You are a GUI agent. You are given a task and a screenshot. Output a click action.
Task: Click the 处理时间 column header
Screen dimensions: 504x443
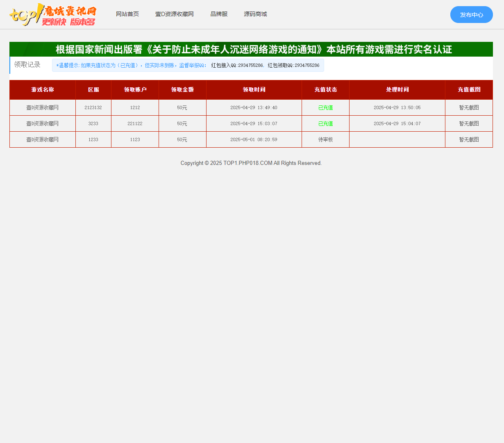pyautogui.click(x=397, y=90)
